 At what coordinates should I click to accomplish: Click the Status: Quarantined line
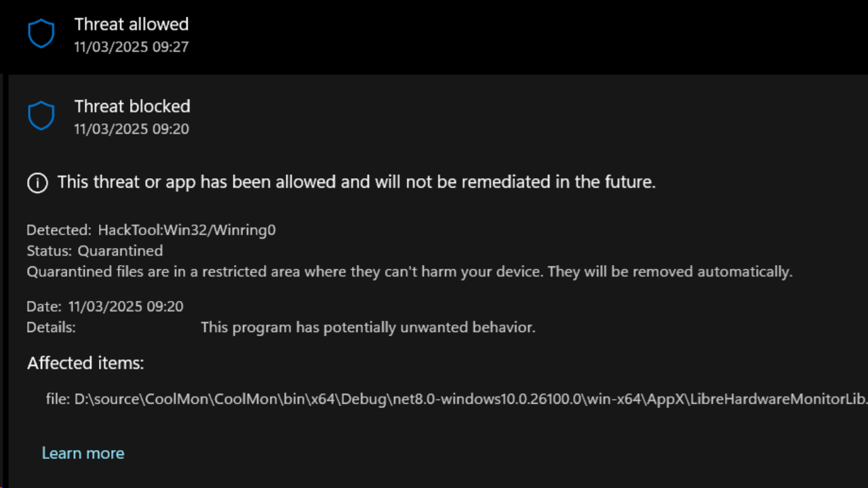(x=95, y=251)
